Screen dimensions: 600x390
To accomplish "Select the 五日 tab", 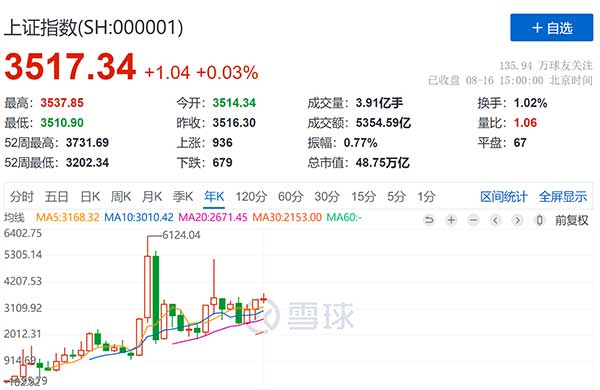I will [x=57, y=197].
